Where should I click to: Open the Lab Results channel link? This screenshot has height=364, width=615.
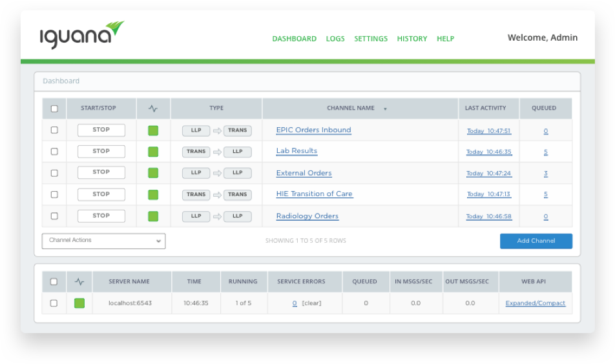coord(297,151)
